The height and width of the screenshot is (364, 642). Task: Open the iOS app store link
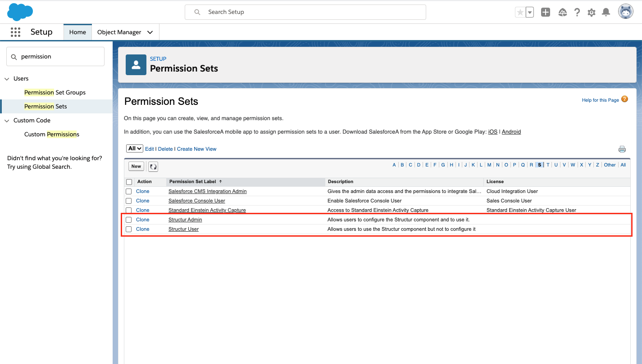[x=493, y=132]
